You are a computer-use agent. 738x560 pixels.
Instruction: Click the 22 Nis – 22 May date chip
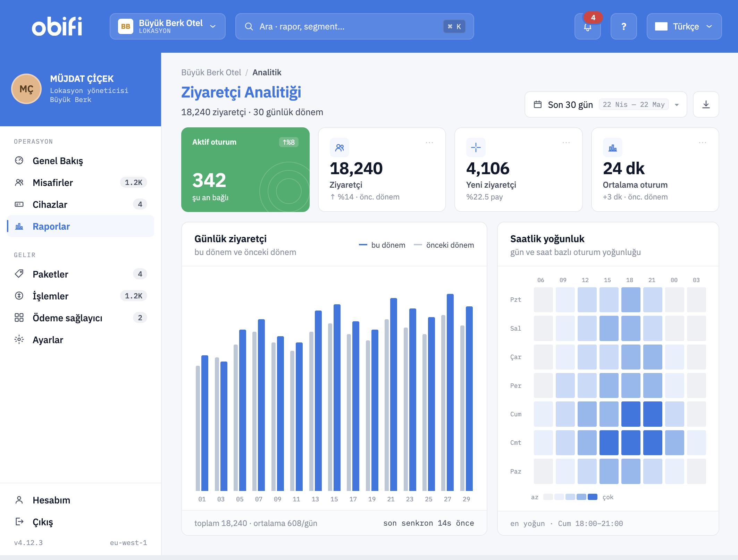click(x=634, y=104)
